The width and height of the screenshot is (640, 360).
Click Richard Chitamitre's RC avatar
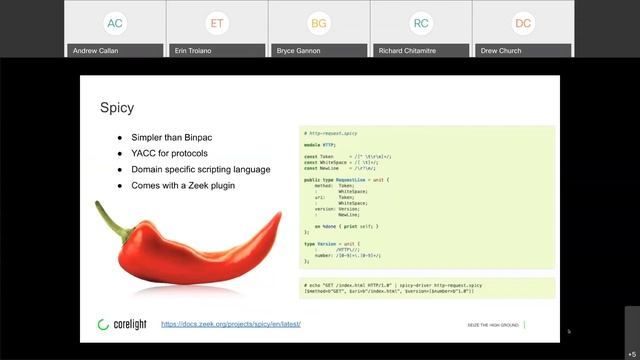[421, 23]
